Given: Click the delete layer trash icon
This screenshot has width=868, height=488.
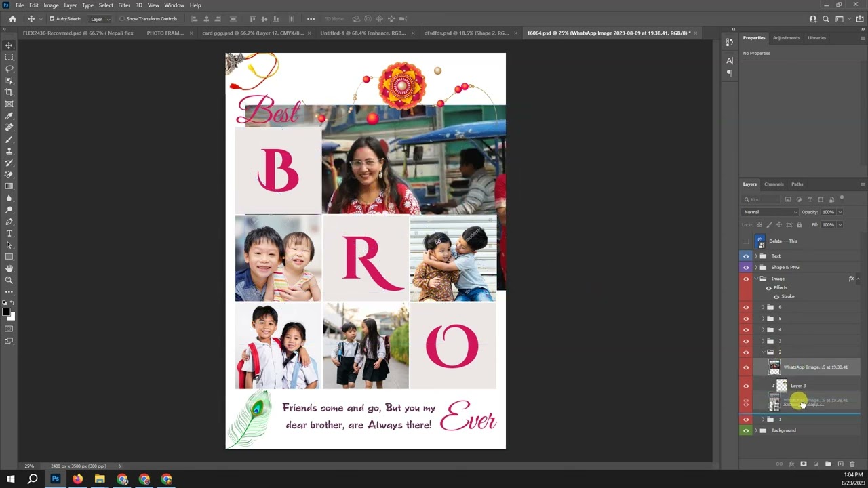Looking at the screenshot, I should [852, 464].
